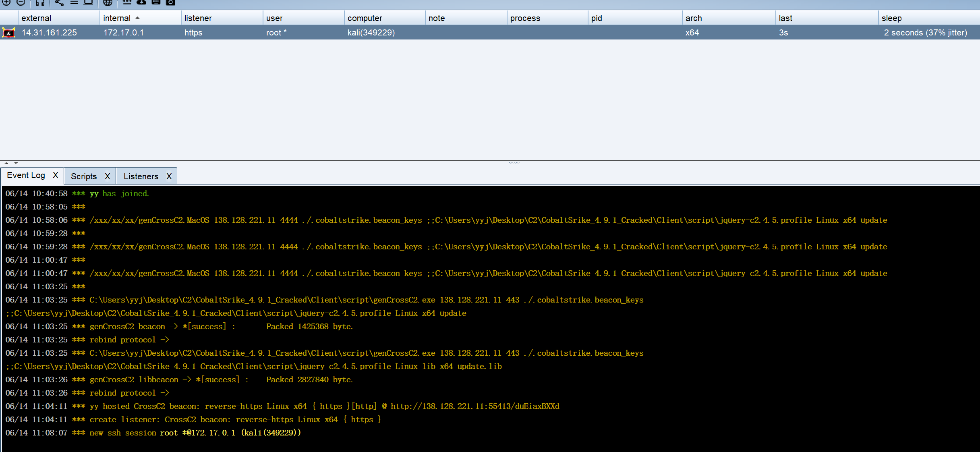Screen dimensions: 980x452
Task: Close the Event Log tab with its X
Action: [x=56, y=175]
